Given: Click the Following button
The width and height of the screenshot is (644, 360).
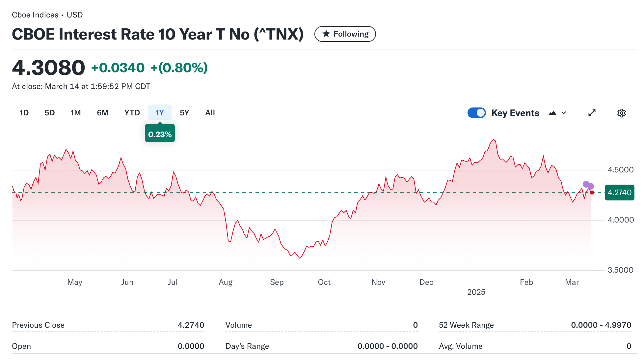Looking at the screenshot, I should coord(345,34).
